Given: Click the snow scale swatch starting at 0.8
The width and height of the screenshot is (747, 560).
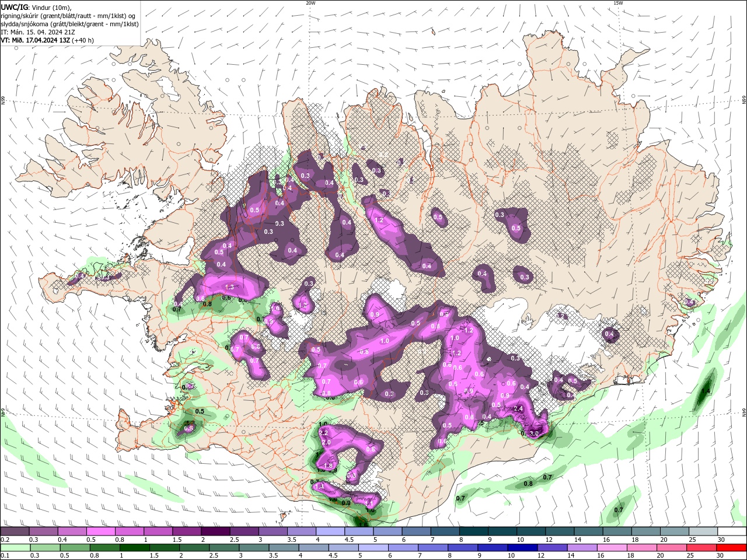Looking at the screenshot, I should coord(130,531).
